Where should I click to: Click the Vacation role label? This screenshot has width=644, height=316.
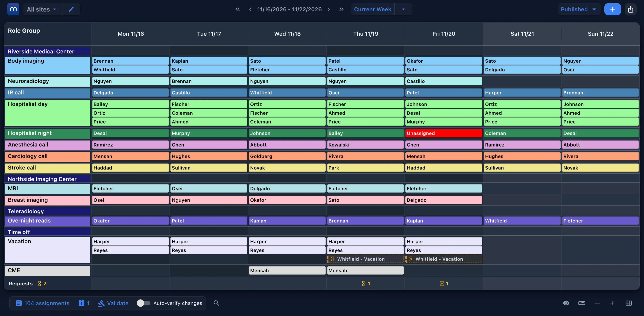(47, 250)
